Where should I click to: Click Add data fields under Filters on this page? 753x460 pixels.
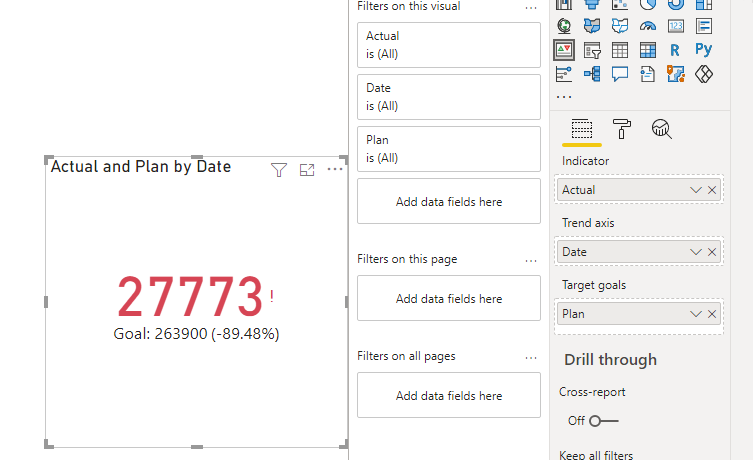pos(449,298)
